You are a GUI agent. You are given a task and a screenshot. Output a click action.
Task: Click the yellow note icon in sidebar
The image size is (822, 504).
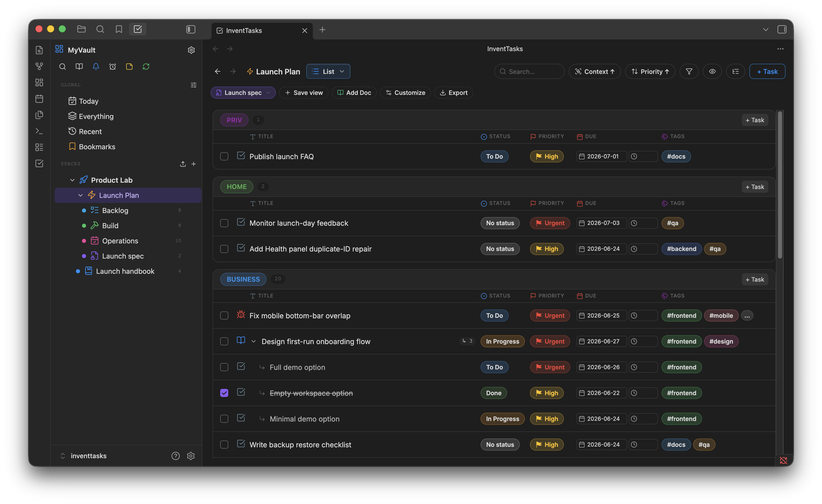pos(129,66)
